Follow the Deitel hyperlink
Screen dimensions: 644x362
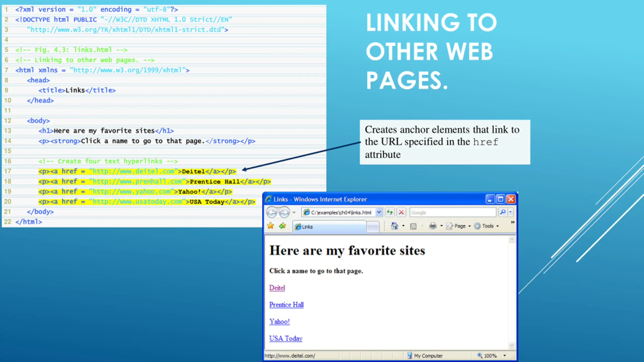277,288
